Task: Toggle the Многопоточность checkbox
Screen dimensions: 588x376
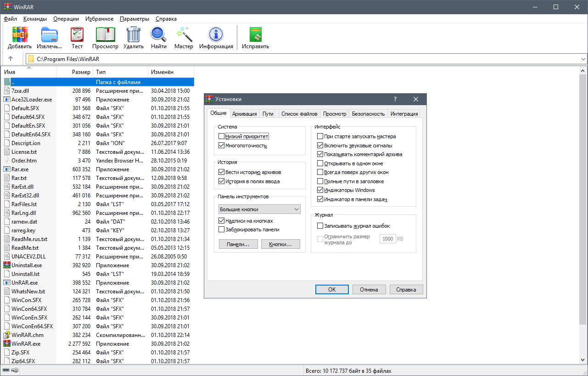Action: [222, 146]
